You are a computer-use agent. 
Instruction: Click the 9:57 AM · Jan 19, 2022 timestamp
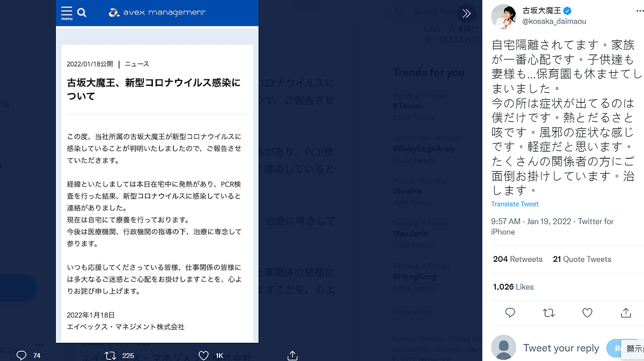tap(531, 221)
